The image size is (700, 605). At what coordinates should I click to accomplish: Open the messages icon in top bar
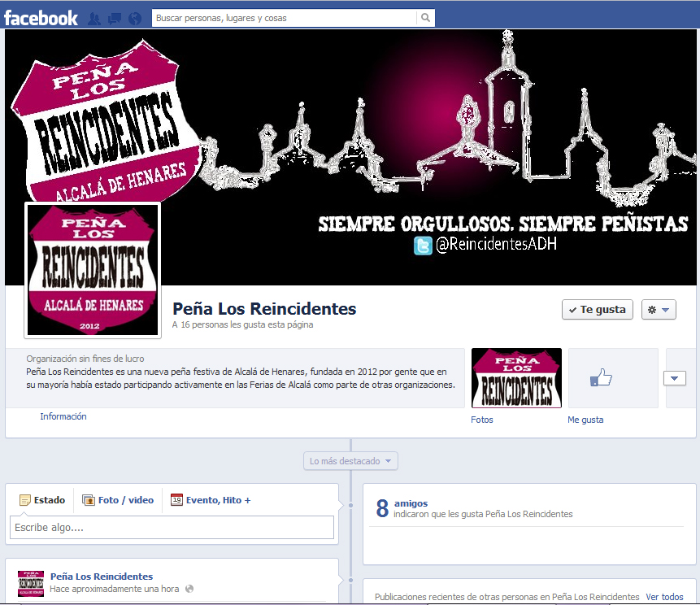click(115, 18)
